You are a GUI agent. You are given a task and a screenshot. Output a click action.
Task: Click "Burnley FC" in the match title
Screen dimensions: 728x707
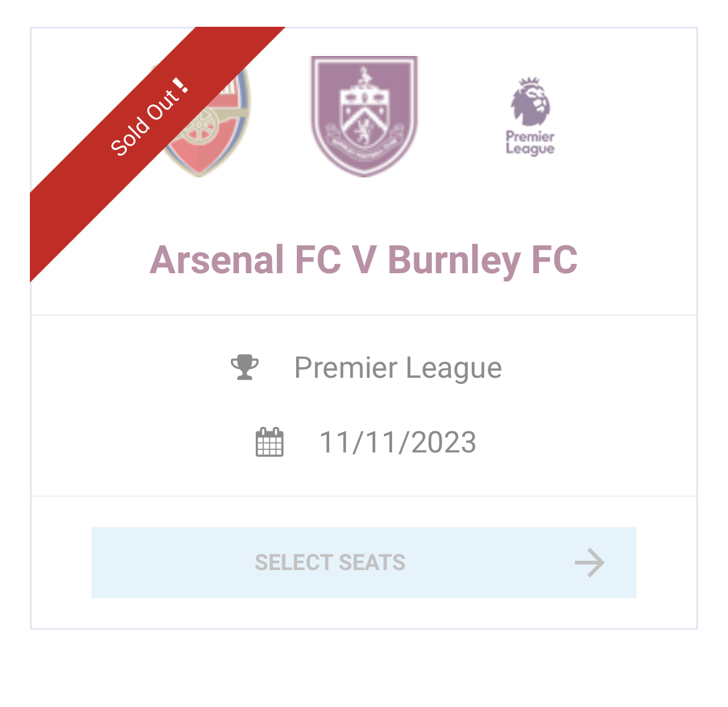click(482, 260)
